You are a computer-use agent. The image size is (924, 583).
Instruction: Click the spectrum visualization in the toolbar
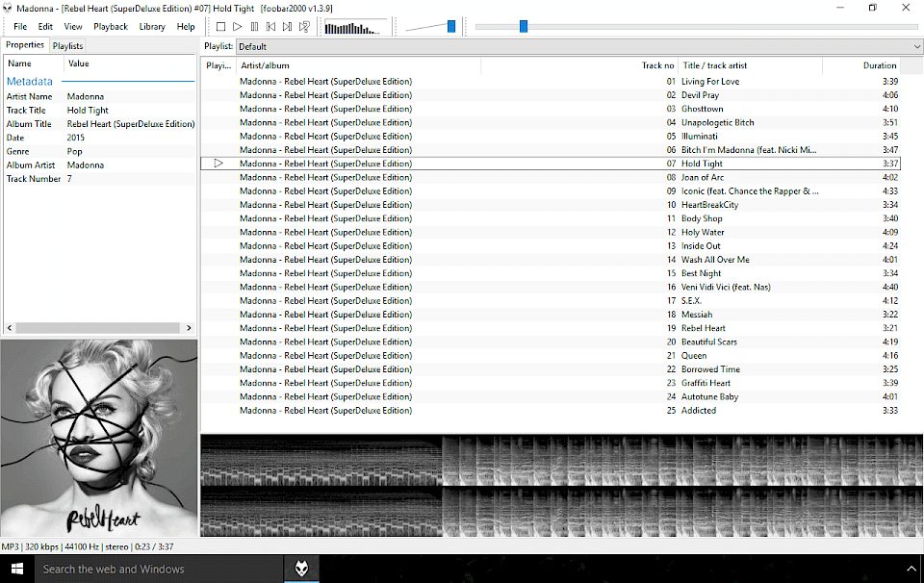355,28
